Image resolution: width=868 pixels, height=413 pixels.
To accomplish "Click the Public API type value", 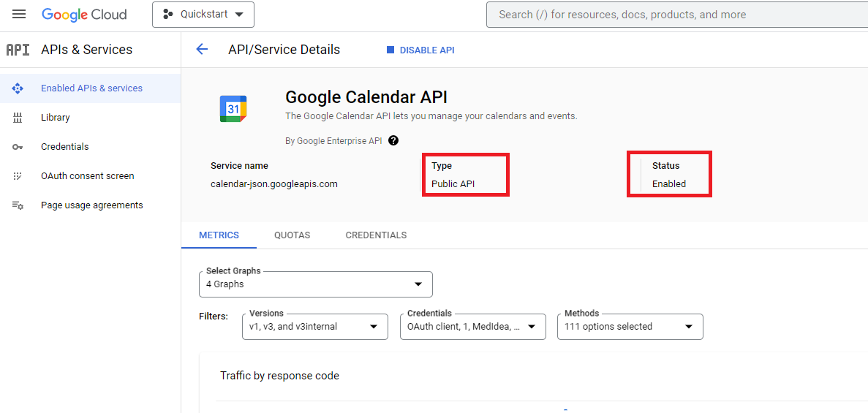I will pos(453,183).
